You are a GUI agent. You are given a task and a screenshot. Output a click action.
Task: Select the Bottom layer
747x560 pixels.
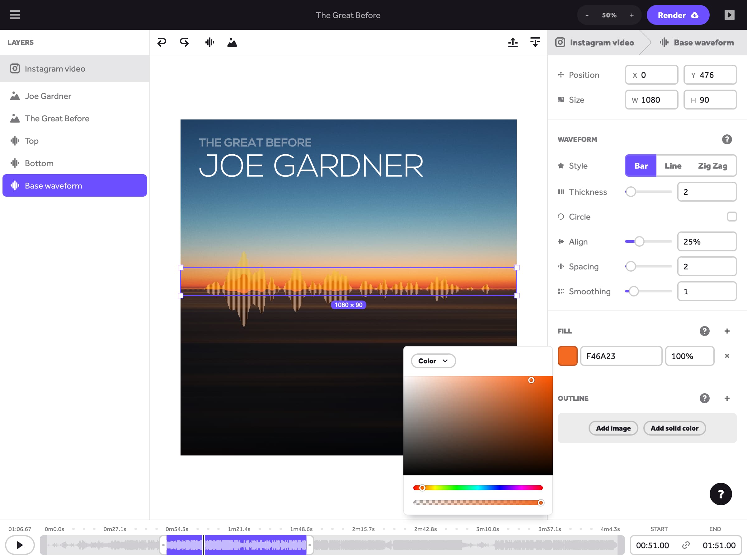[x=39, y=163]
